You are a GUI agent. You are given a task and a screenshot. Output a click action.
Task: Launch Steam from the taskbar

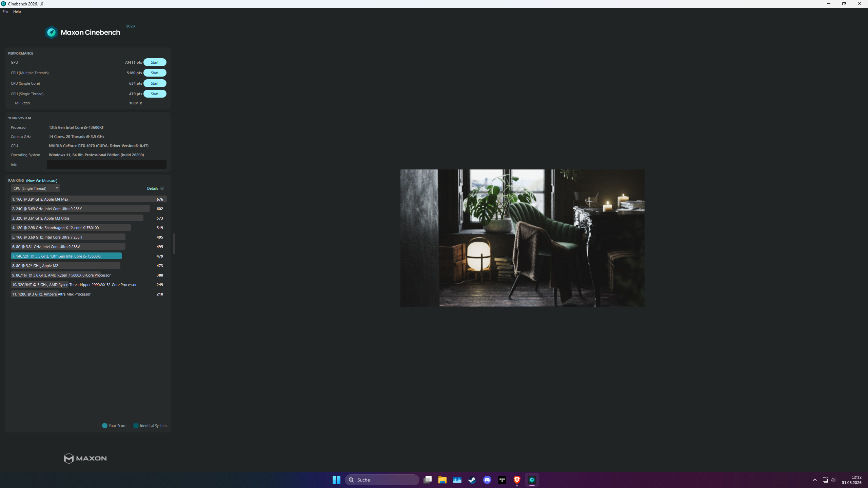point(472,480)
